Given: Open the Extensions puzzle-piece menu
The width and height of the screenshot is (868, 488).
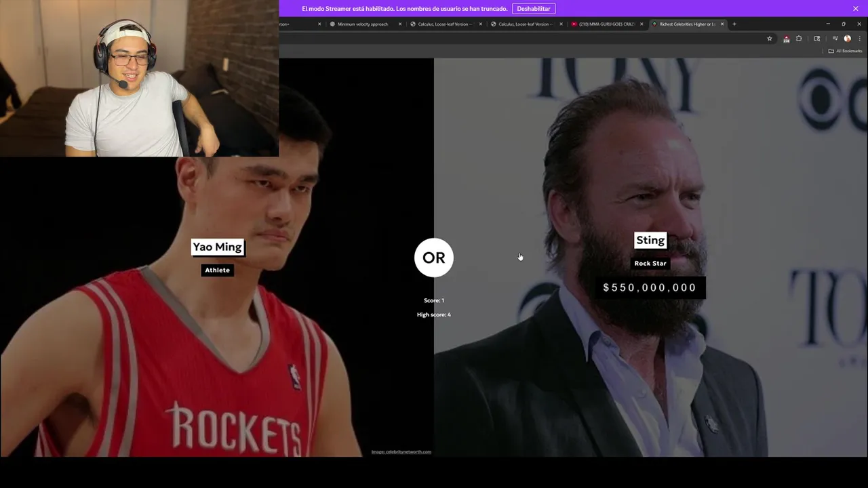Looking at the screenshot, I should click(799, 39).
